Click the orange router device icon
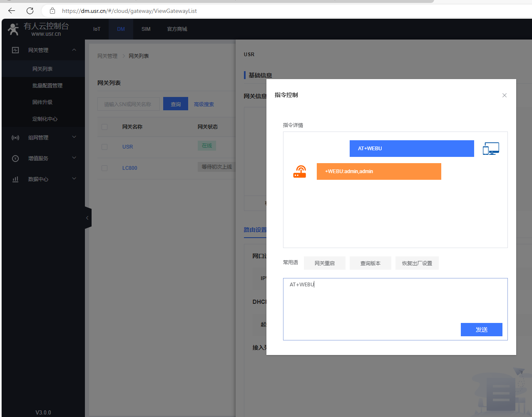The image size is (532, 417). (x=300, y=171)
